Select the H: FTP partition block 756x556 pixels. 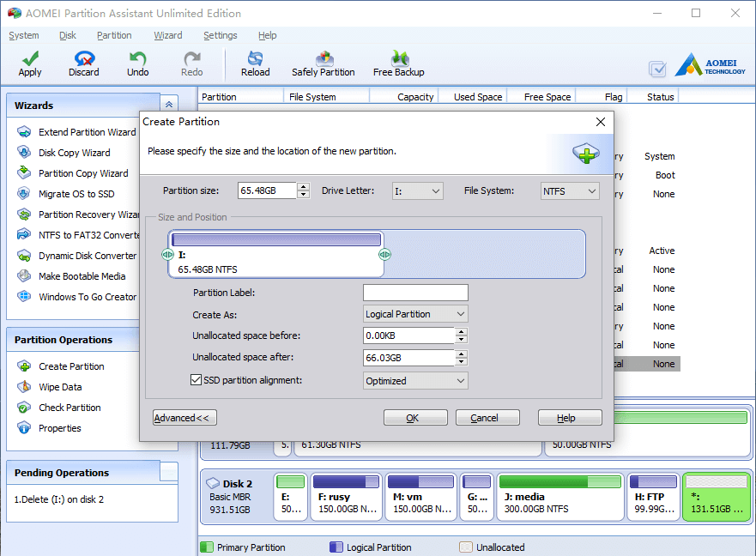click(x=653, y=497)
